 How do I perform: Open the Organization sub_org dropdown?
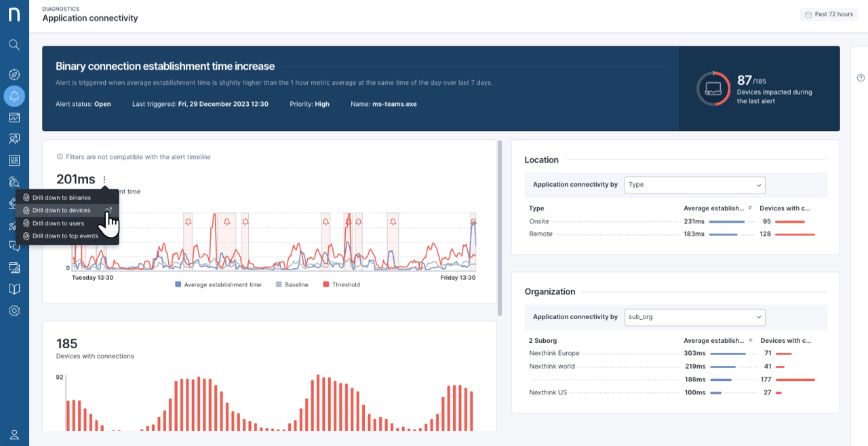coord(694,317)
